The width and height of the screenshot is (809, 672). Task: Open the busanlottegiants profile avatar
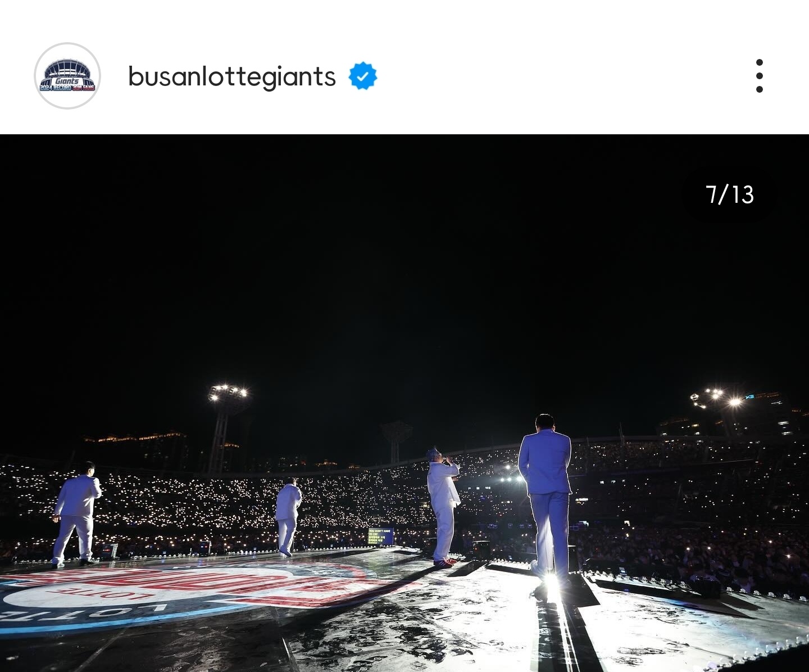[67, 76]
